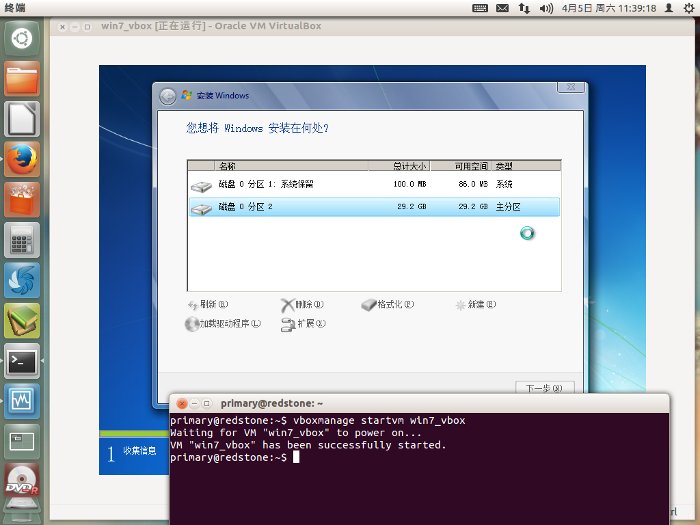The image size is (700, 525).
Task: Launch LibreOffice document icon in dock
Action: [22, 119]
